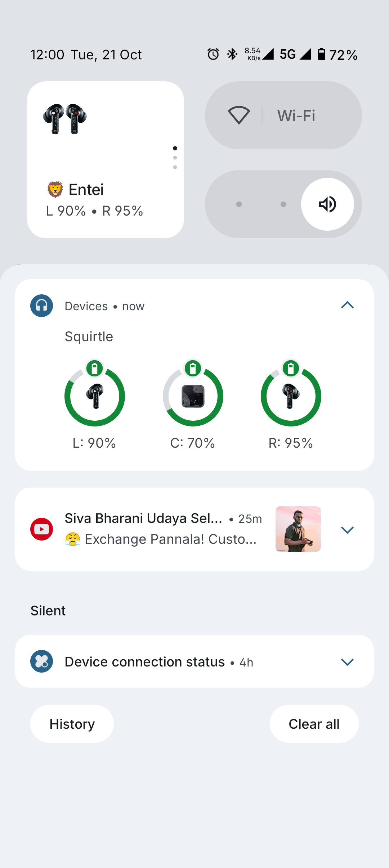The width and height of the screenshot is (389, 868).
Task: Switch ringer to the middle mode dot
Action: [283, 204]
